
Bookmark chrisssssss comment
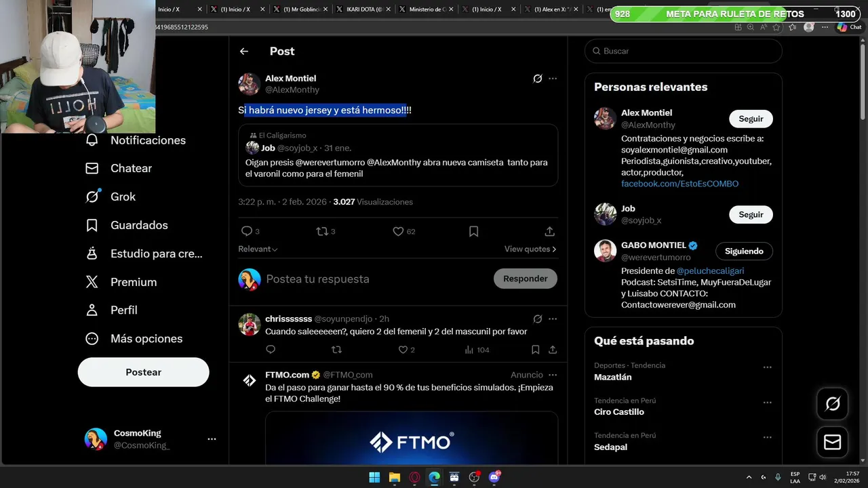point(535,350)
